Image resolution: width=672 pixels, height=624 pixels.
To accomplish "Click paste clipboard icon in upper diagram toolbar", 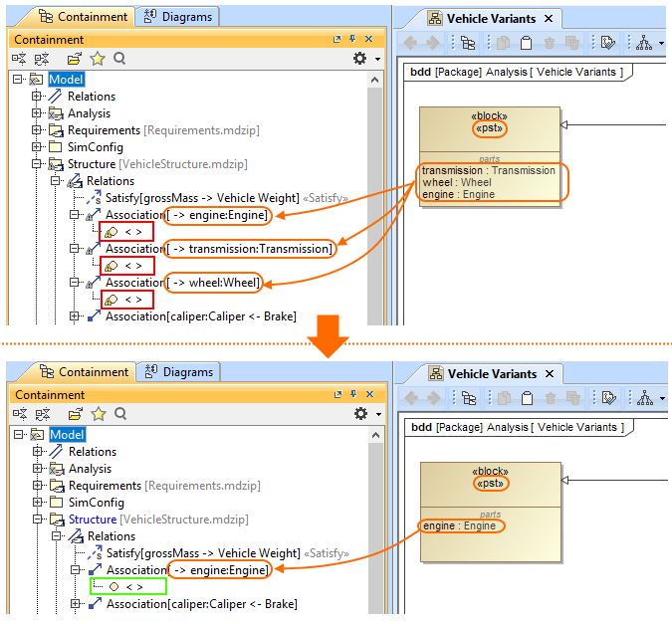I will click(526, 43).
